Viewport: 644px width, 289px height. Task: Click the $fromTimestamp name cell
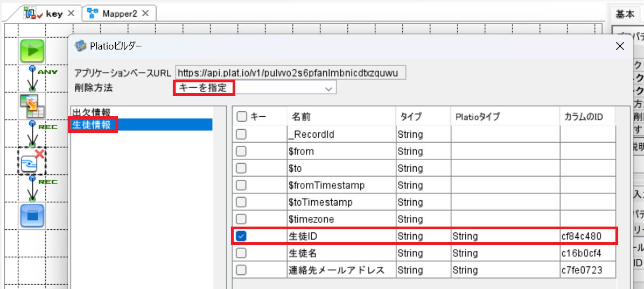tap(342, 185)
